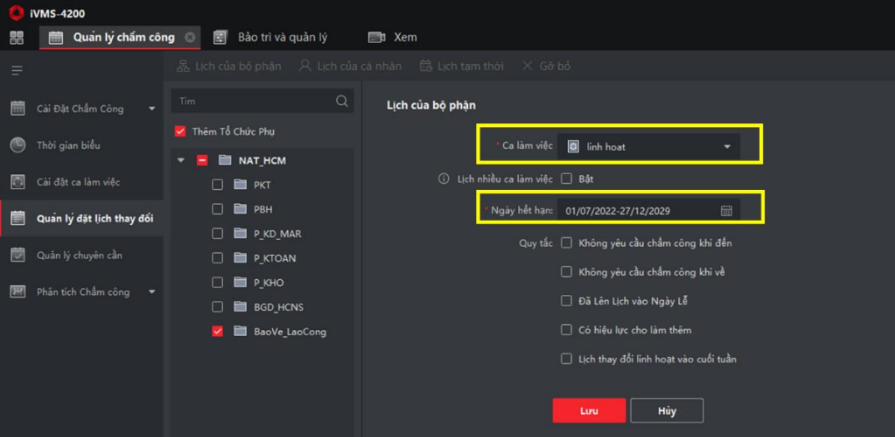The width and height of the screenshot is (895, 437).
Task: Click the info icon beside Lịch nhiều ca làm việc
Action: click(x=444, y=179)
